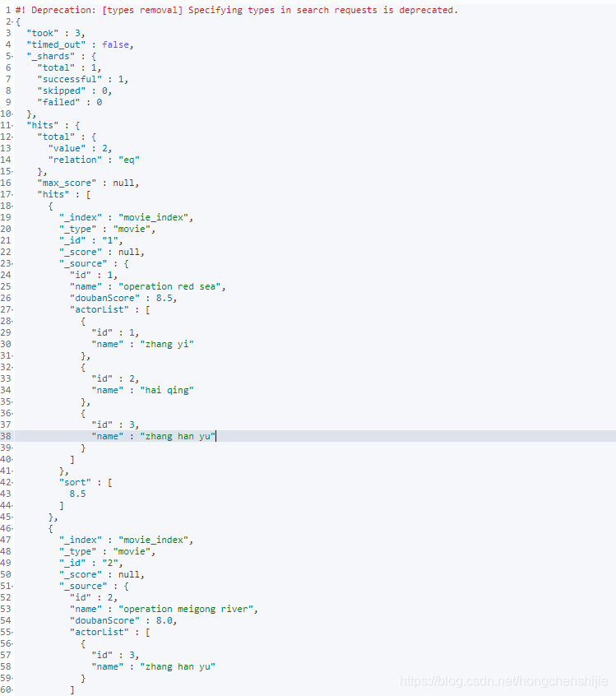Click "_type" : "movie" on line 48
Viewport: 616px width, 696px height.
click(x=107, y=552)
